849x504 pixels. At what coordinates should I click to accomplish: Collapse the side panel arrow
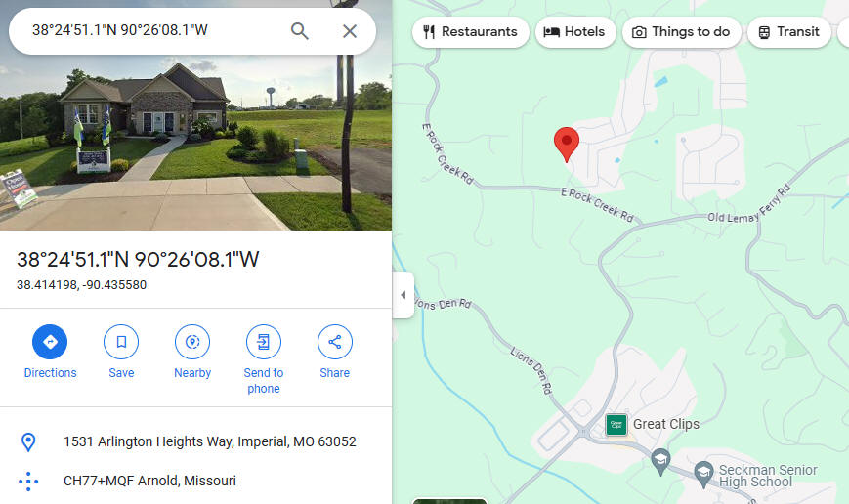pyautogui.click(x=403, y=295)
